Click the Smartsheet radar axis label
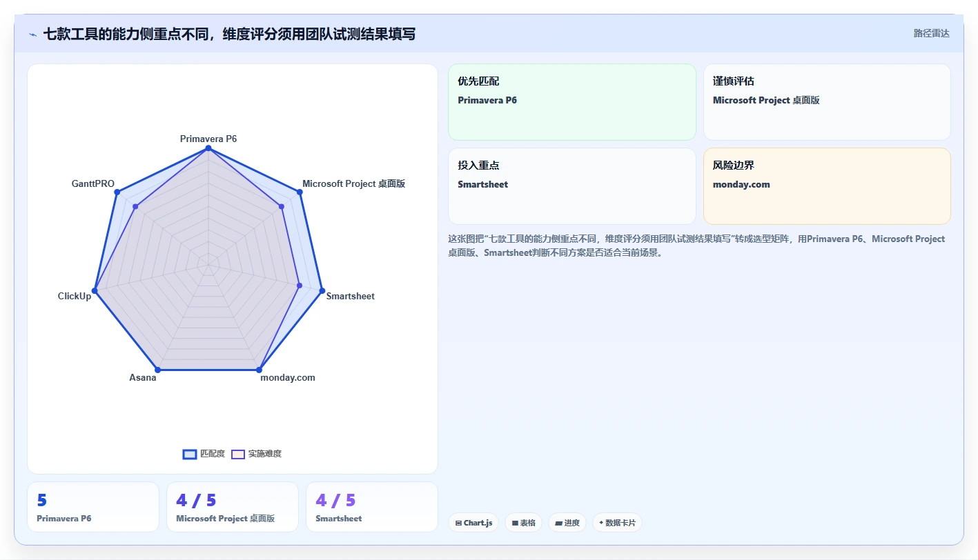 (x=351, y=296)
